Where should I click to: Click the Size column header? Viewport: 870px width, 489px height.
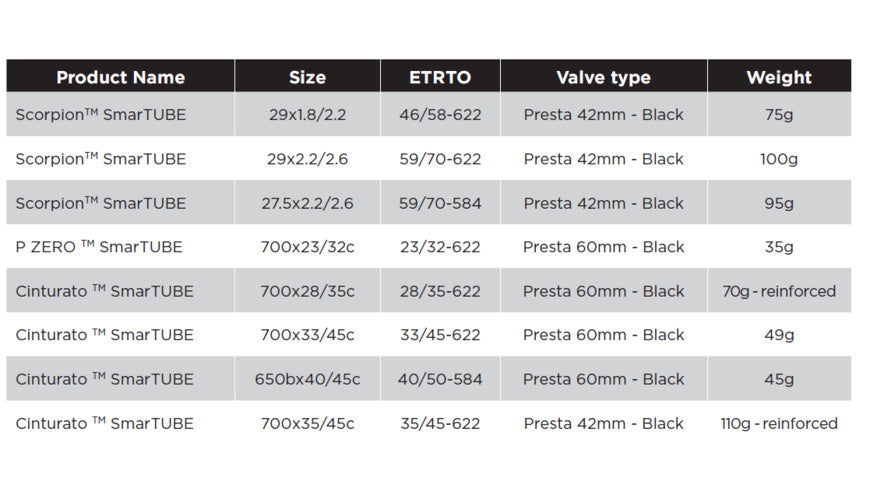click(x=307, y=77)
